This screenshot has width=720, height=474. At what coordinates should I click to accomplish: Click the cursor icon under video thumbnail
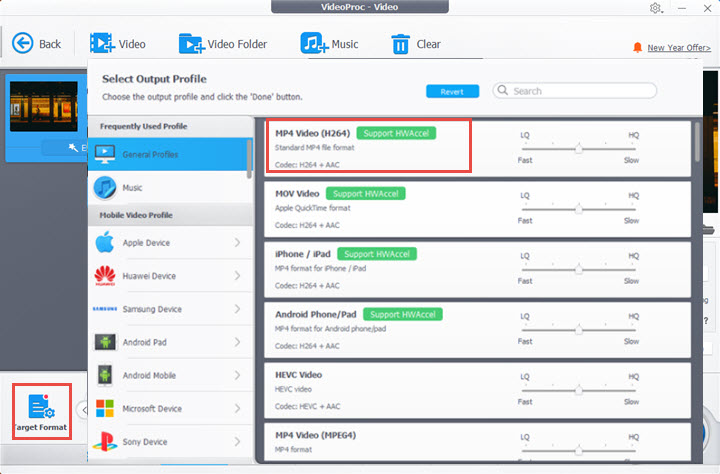73,147
